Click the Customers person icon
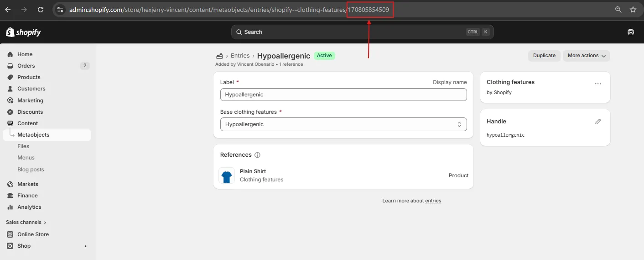 [10, 89]
